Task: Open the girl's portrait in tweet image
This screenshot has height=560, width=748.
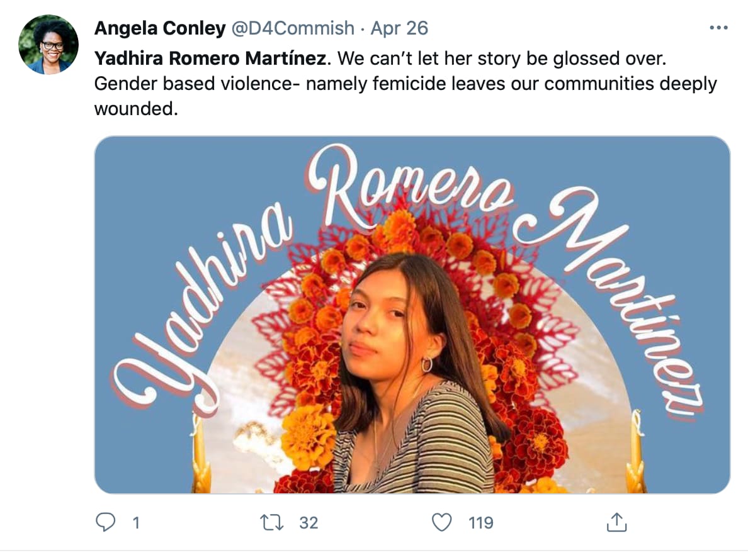Action: click(x=403, y=365)
